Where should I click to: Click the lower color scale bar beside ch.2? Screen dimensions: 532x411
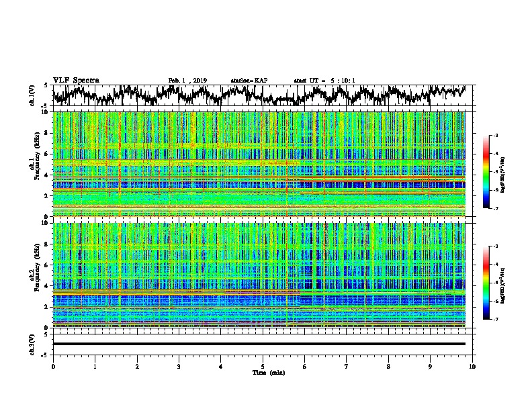pos(486,283)
